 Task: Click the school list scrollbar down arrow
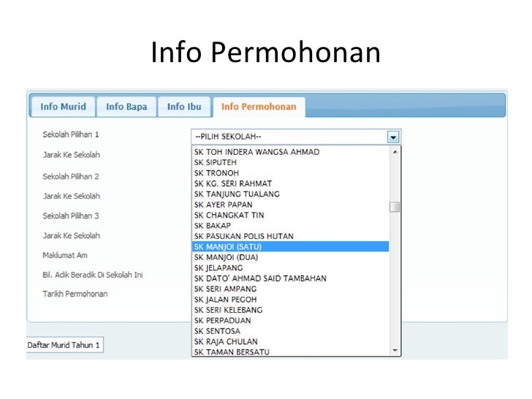[x=395, y=350]
